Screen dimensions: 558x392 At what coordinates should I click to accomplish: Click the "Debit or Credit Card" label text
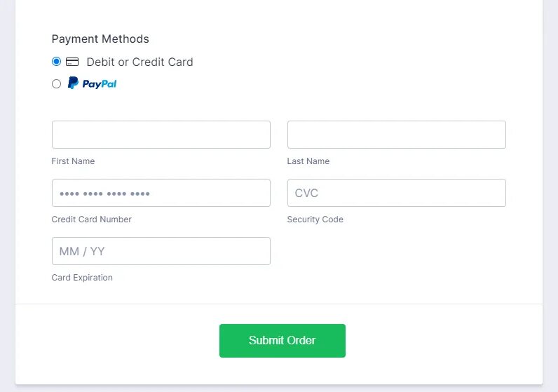coord(139,62)
